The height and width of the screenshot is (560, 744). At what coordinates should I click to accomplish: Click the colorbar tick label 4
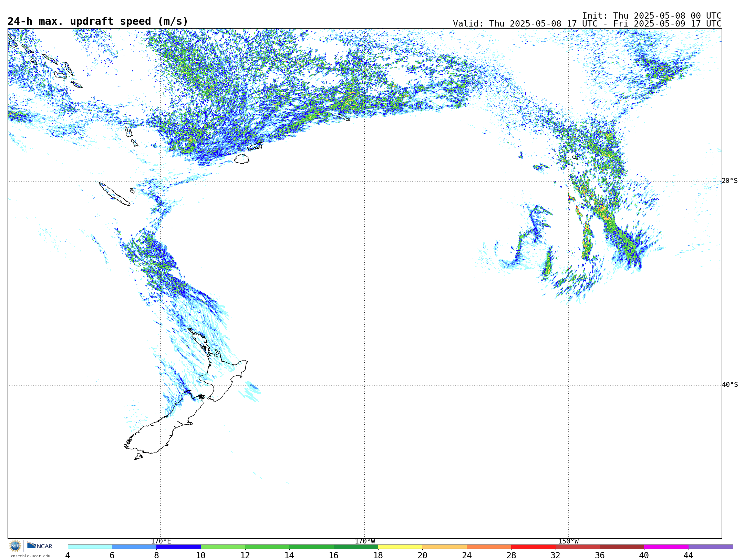pos(68,555)
